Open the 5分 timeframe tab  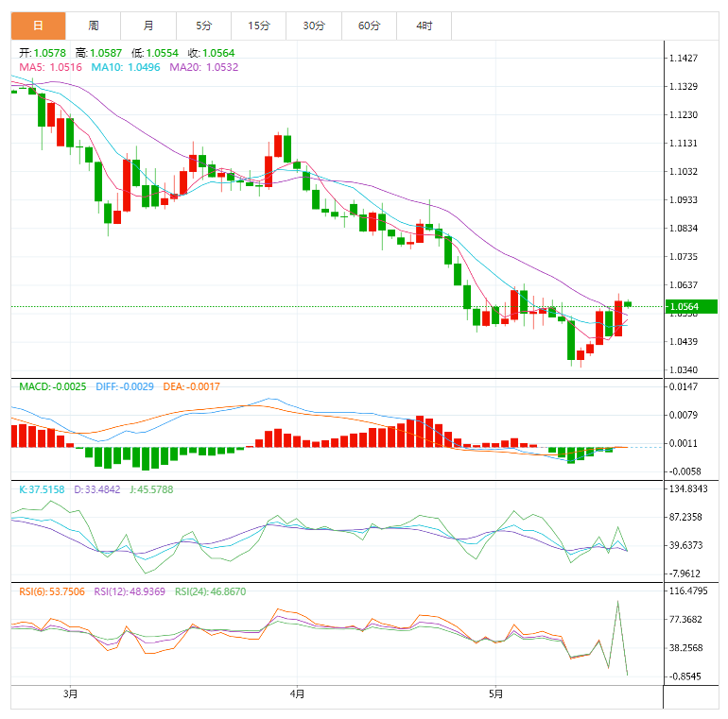click(204, 26)
